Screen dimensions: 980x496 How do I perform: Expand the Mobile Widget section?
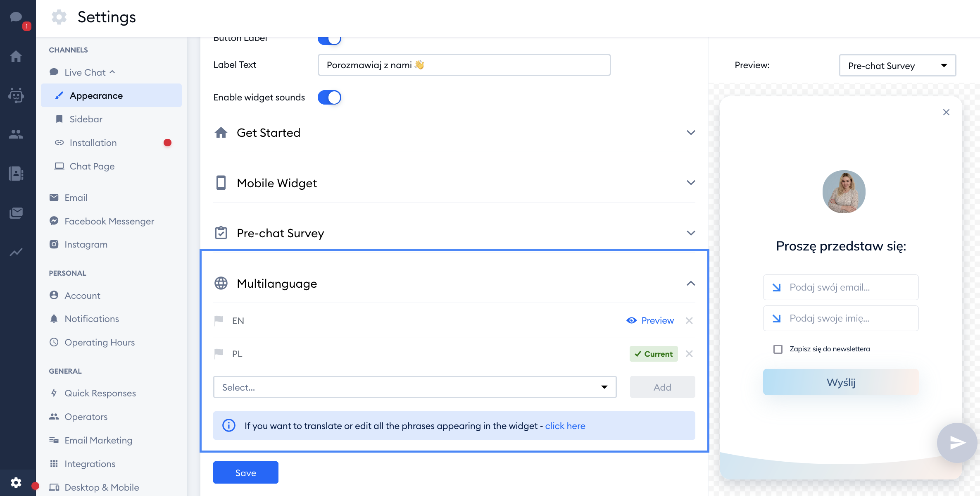[691, 183]
